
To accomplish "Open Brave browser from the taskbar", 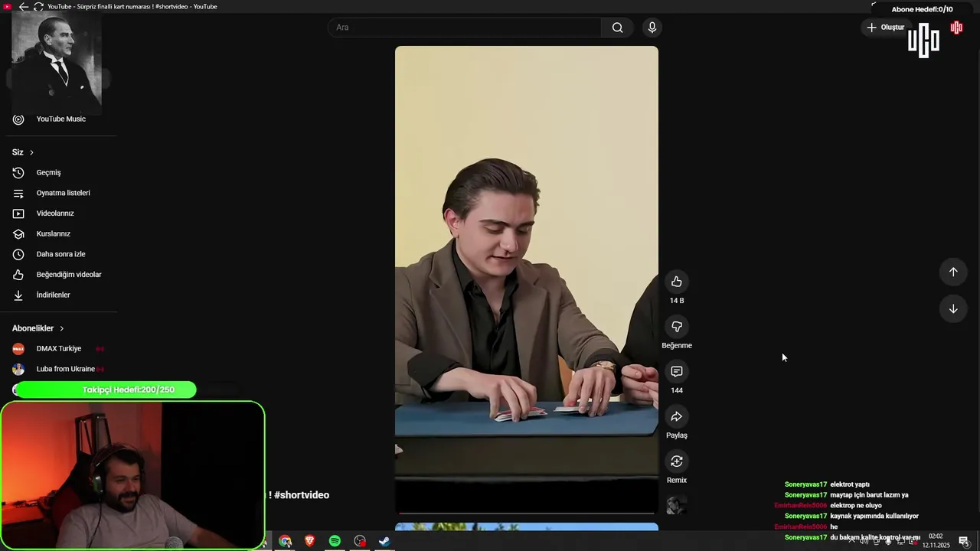I will pos(310,541).
